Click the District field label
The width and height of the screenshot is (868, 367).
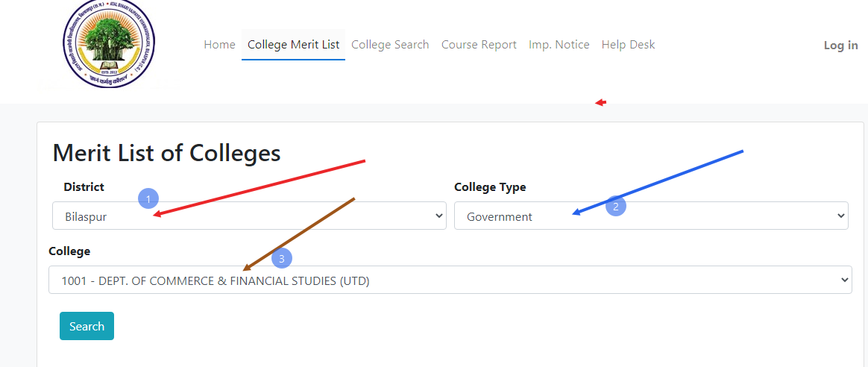point(84,187)
